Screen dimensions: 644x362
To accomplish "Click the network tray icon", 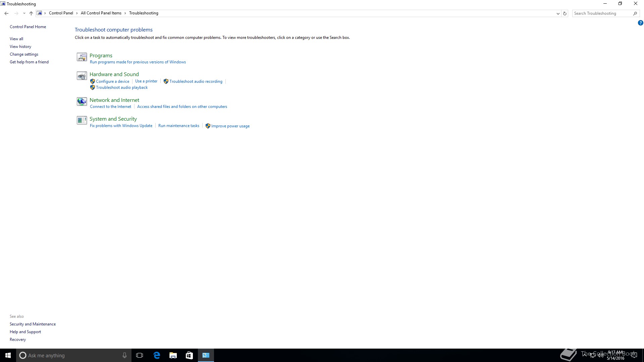I will tap(593, 355).
